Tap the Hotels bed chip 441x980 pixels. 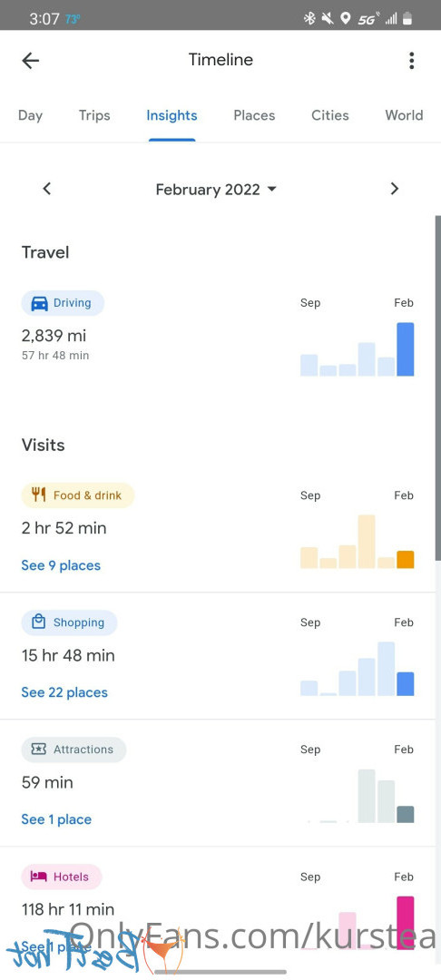point(61,877)
